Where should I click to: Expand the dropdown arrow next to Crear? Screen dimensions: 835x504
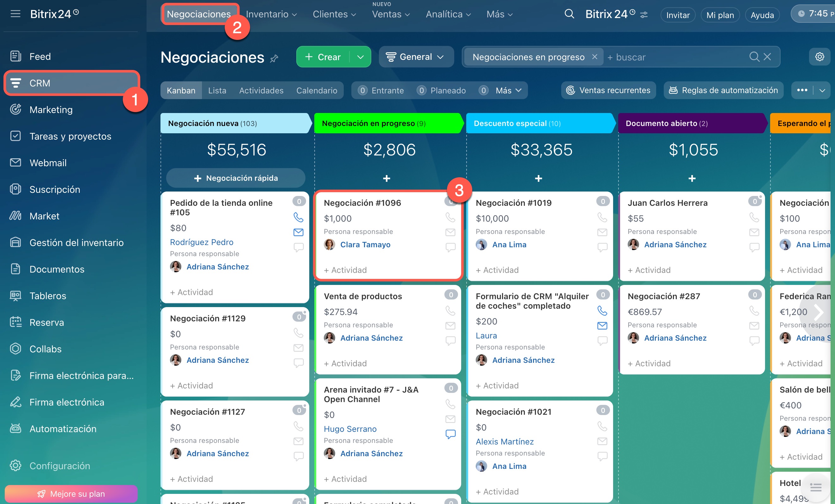tap(360, 57)
